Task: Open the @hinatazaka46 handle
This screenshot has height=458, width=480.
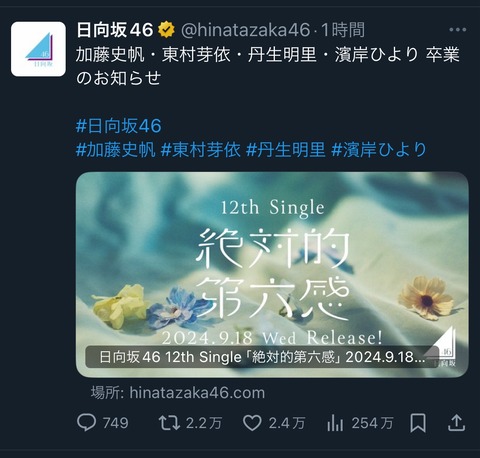Action: (246, 30)
